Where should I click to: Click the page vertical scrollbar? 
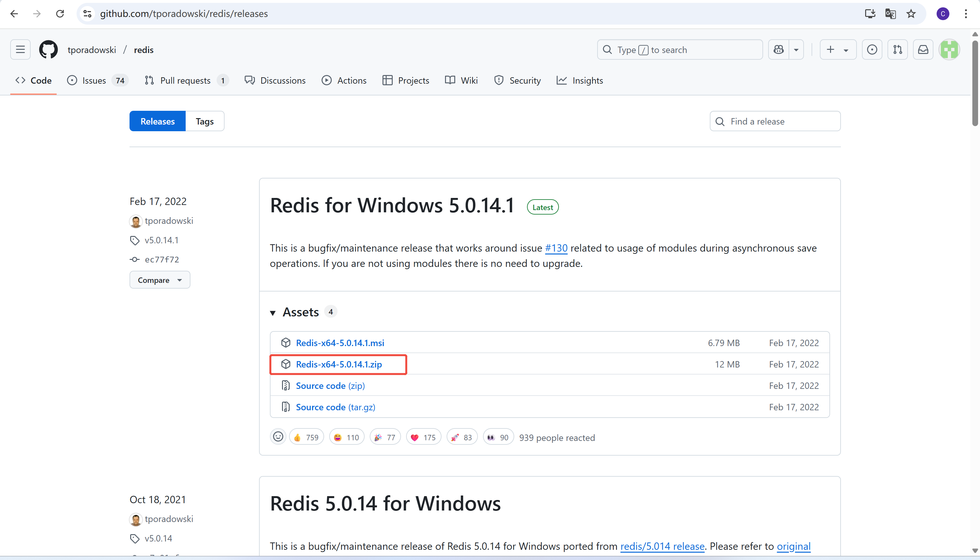975,83
